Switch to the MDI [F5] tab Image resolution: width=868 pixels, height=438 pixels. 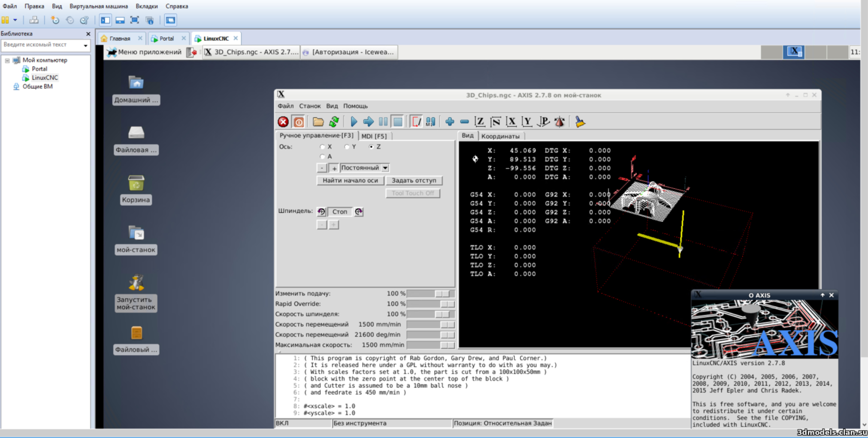click(x=374, y=136)
